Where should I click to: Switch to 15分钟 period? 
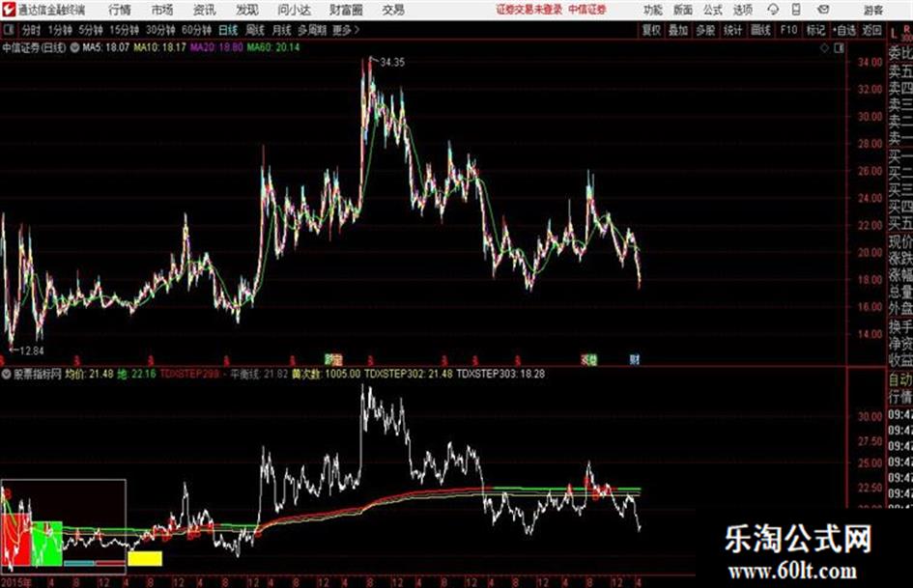coord(124,30)
